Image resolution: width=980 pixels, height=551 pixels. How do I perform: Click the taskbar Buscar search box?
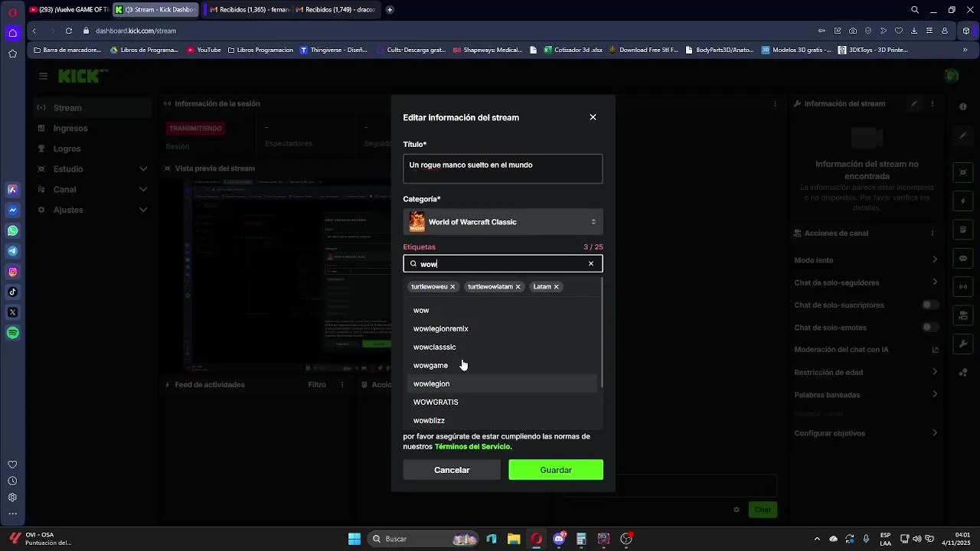424,539
